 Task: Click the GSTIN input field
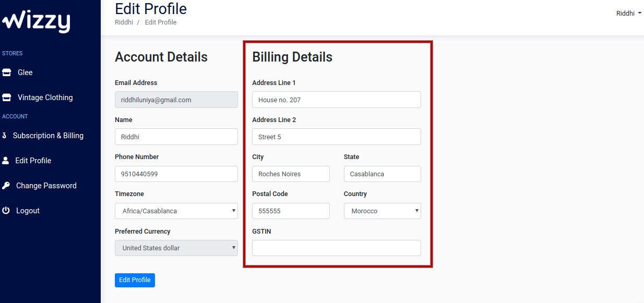coord(337,248)
